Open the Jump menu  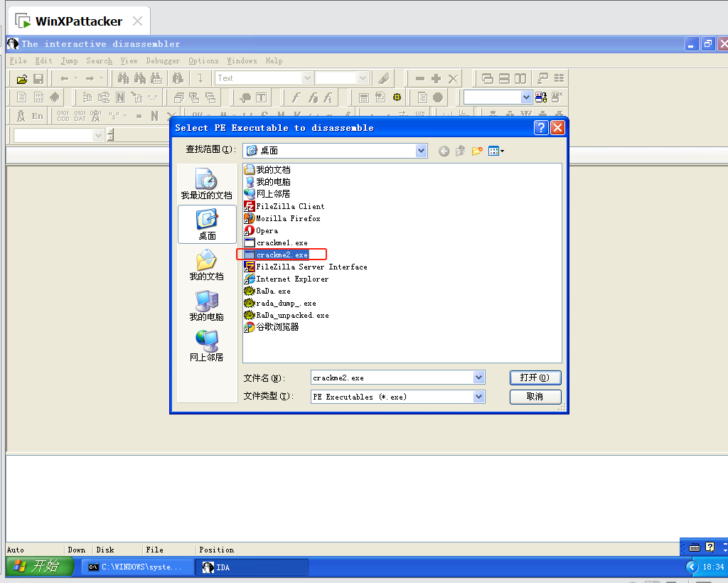pos(69,61)
